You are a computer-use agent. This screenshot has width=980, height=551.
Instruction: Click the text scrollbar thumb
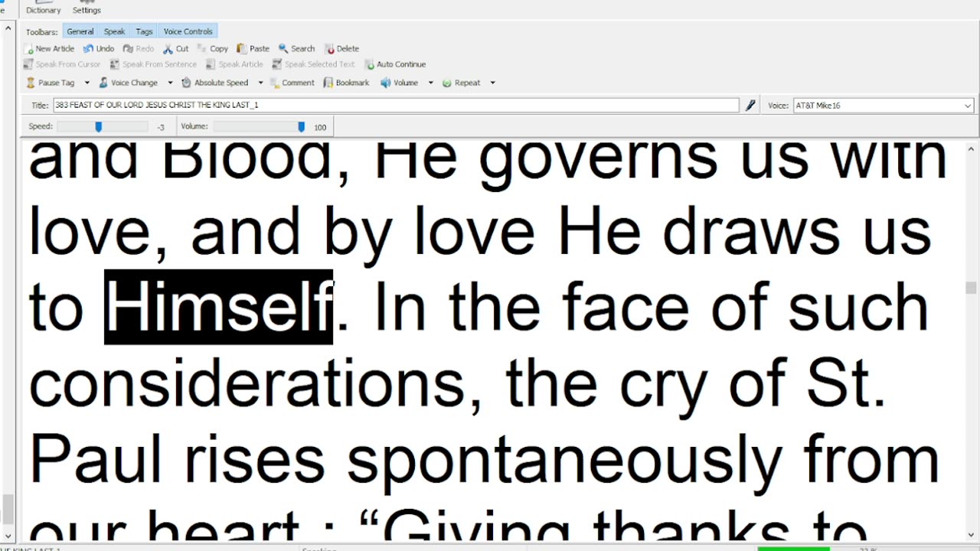tap(971, 288)
